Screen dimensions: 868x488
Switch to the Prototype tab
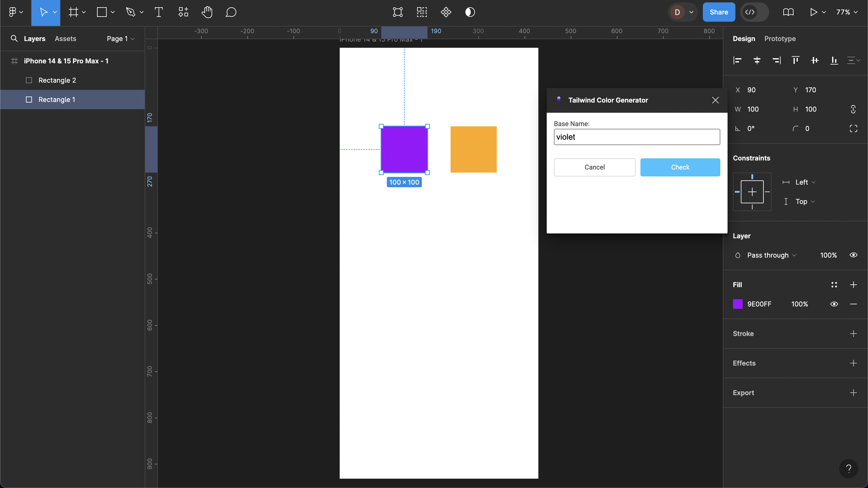click(x=780, y=38)
